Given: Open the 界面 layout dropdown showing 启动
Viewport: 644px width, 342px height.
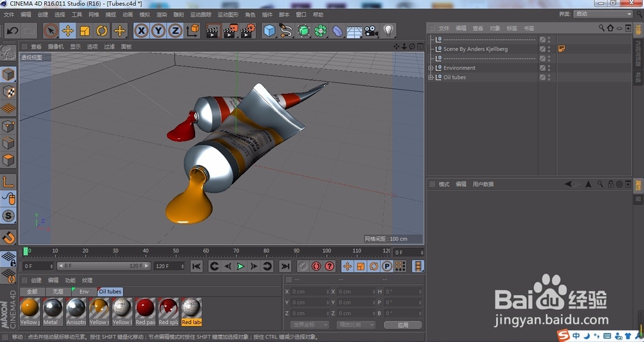Looking at the screenshot, I should click(603, 14).
